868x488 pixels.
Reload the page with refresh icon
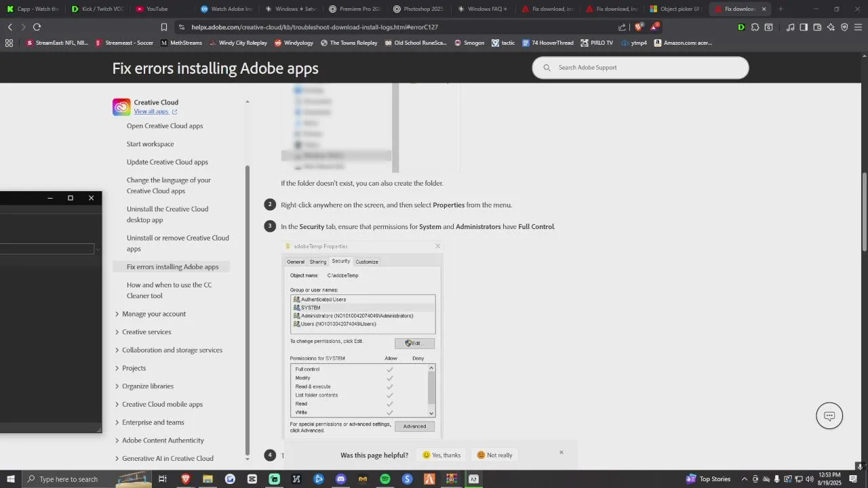pyautogui.click(x=37, y=27)
